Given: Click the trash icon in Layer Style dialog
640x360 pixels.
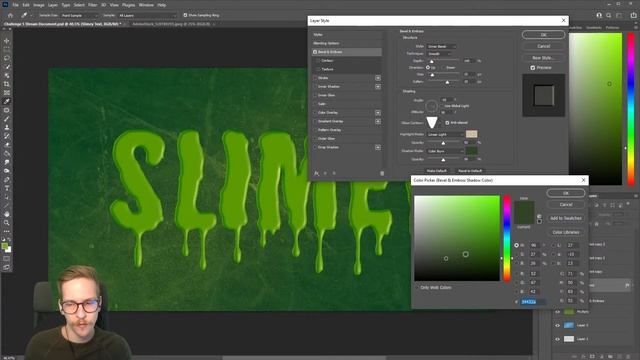Looking at the screenshot, I should pyautogui.click(x=382, y=173).
